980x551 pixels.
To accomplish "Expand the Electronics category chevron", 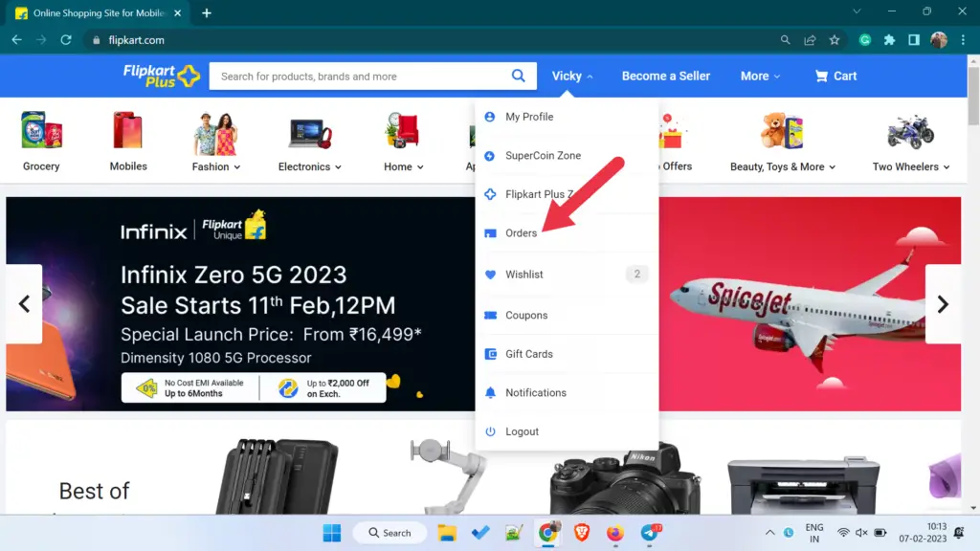I will [338, 167].
